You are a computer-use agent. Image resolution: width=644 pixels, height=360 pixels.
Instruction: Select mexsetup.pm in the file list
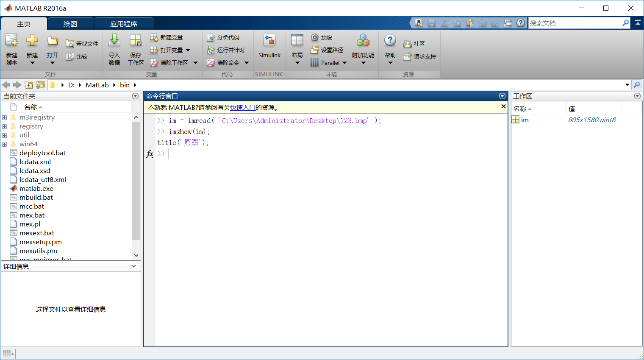[41, 242]
